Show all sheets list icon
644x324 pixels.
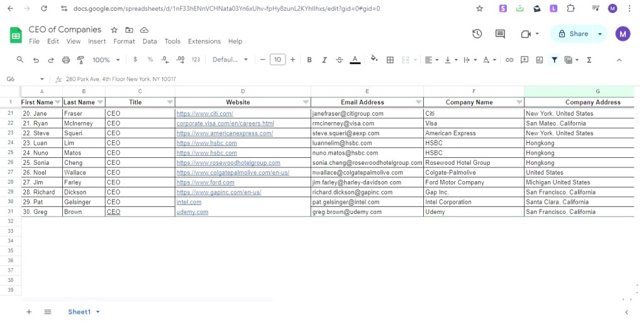pyautogui.click(x=48, y=312)
